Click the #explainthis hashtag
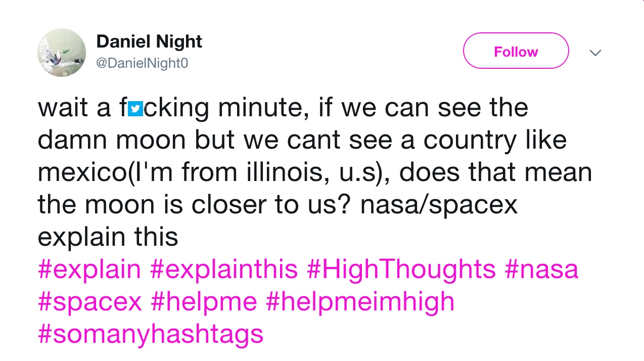The height and width of the screenshot is (361, 644). 224,268
